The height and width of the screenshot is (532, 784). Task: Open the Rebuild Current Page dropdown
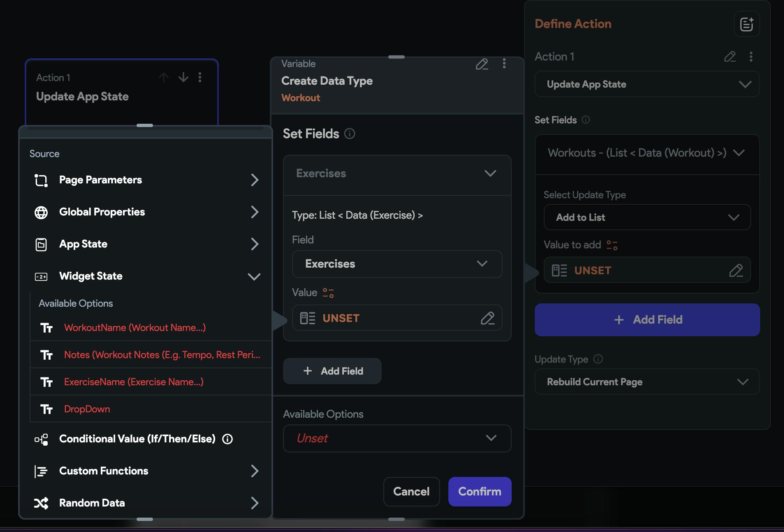point(647,382)
